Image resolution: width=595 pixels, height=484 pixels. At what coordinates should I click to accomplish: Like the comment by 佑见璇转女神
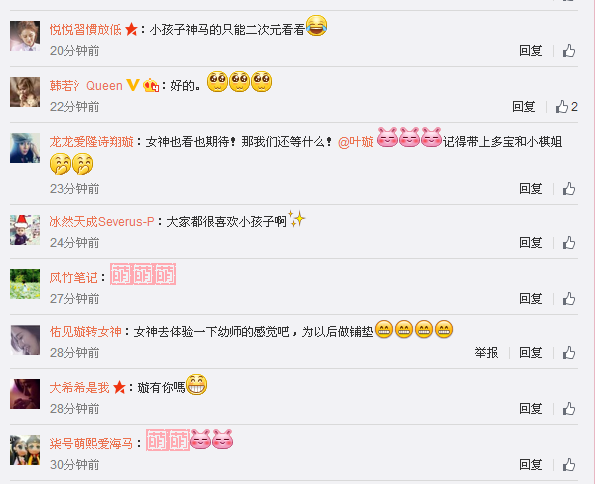(x=569, y=353)
